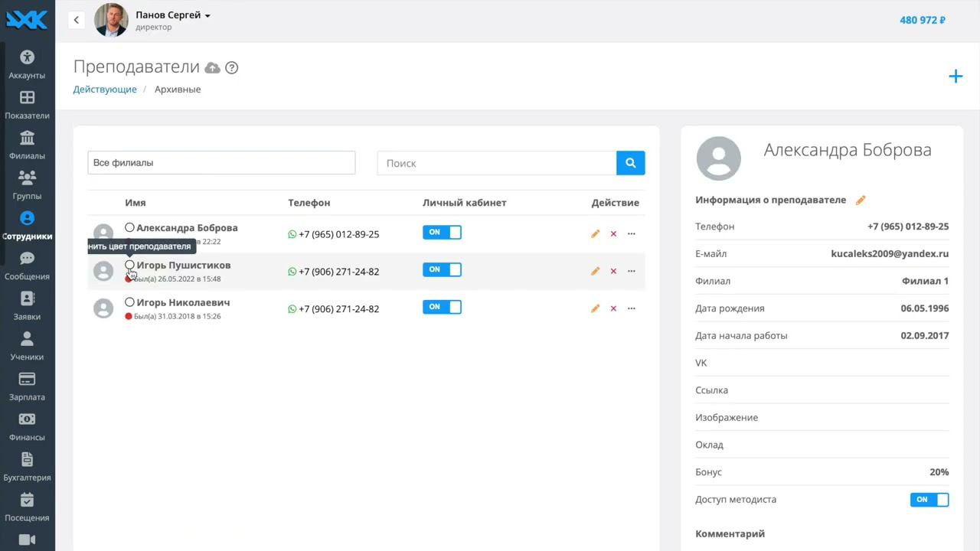This screenshot has width=980, height=551.
Task: Open WhatsApp icon in Игорь Николаевич row
Action: click(292, 309)
